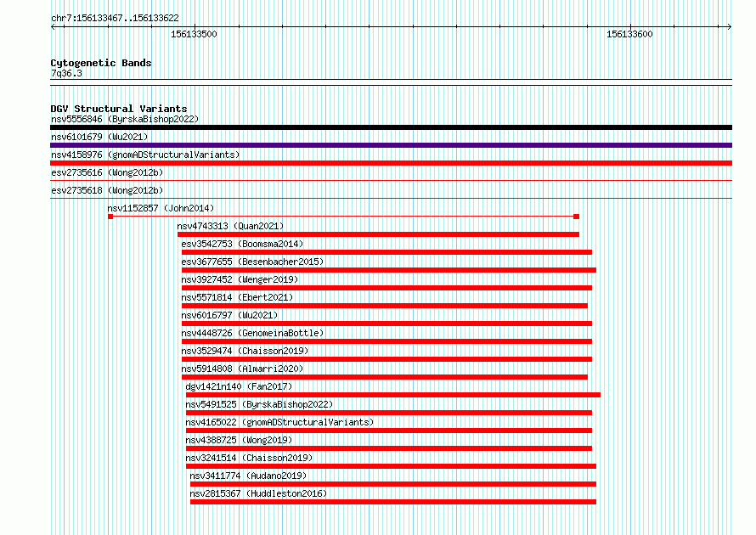Click the DGV Structural Variants track title
Viewport: 756px width, 535px height.
pyautogui.click(x=119, y=109)
